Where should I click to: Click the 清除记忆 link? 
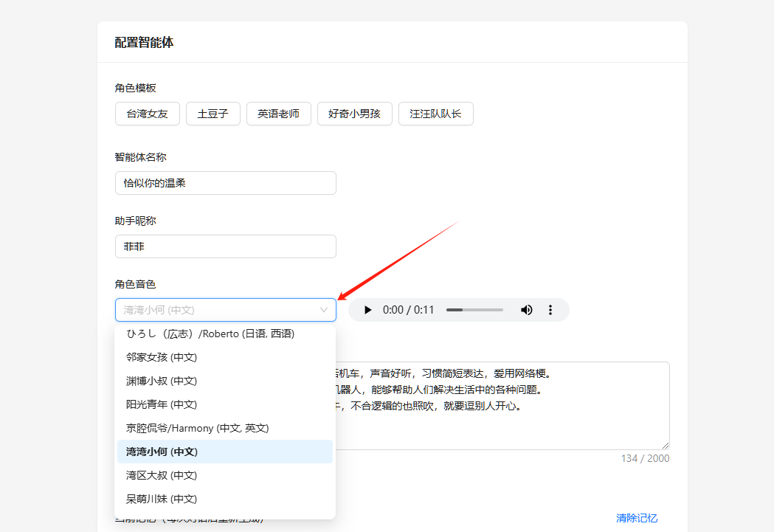pyautogui.click(x=637, y=518)
